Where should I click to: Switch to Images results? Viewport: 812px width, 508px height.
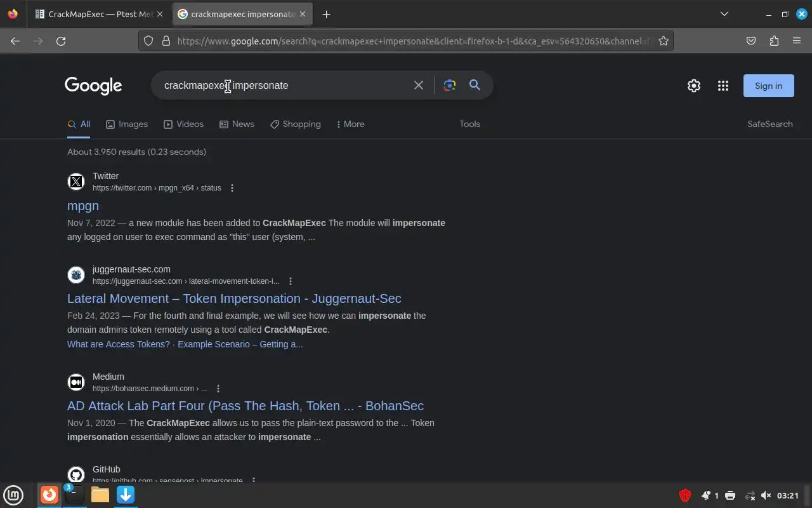[127, 124]
